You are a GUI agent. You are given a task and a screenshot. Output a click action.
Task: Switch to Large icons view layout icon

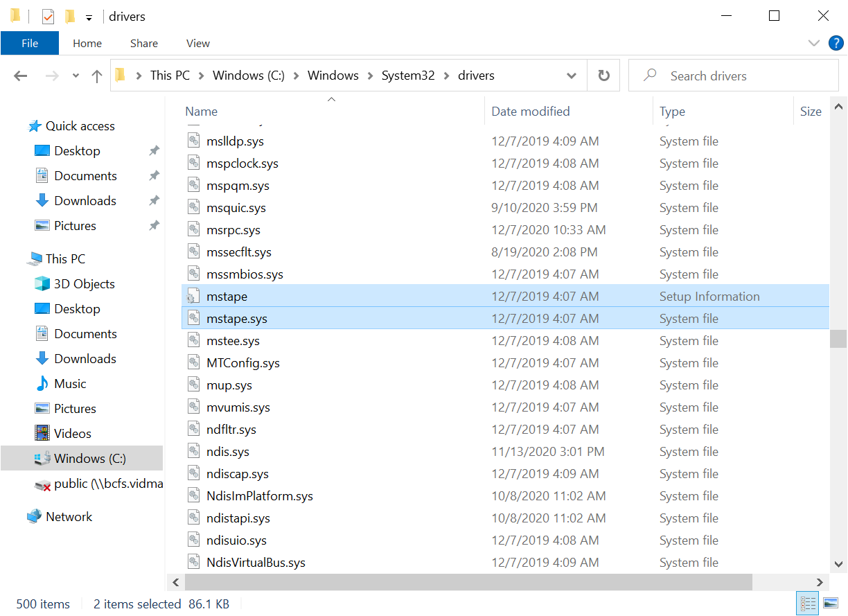tap(831, 604)
